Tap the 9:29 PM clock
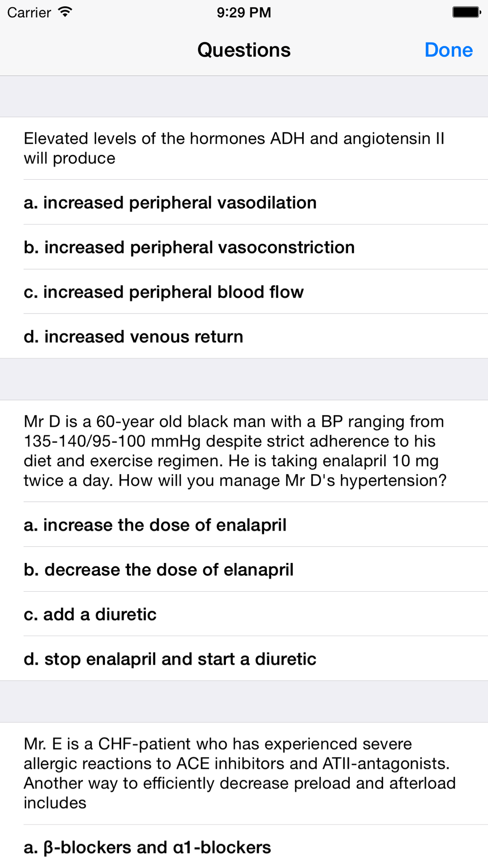Viewport: 488px width, 868px height. coord(244,12)
